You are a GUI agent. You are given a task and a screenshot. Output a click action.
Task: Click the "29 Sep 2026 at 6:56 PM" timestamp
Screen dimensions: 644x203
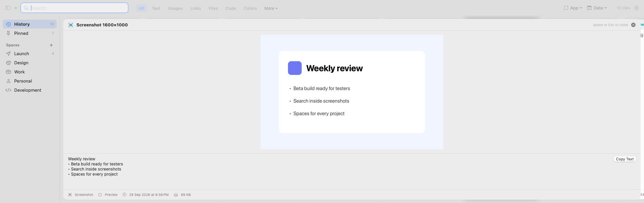[x=149, y=195]
